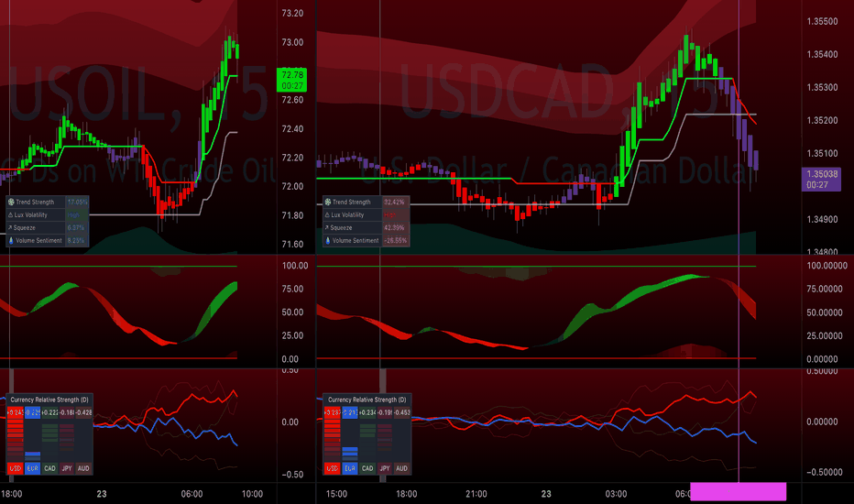Click CAD cell in USOIL Currency Relative Strength table
854x504 pixels.
click(x=49, y=468)
